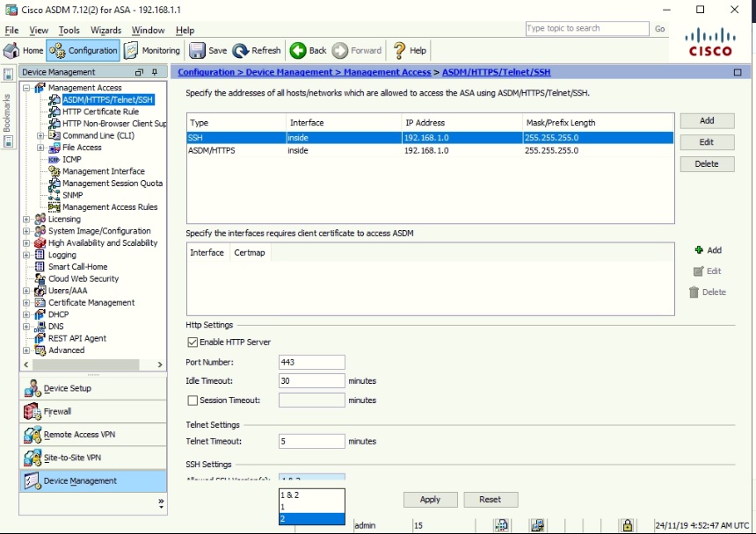Select the ICMP tree item

click(72, 159)
